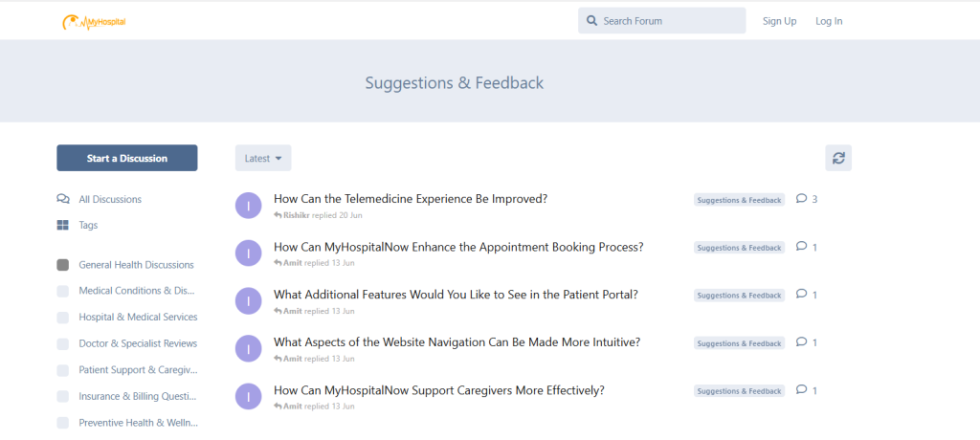The width and height of the screenshot is (980, 440).
Task: Select the General Health Discussions tag square
Action: [63, 265]
